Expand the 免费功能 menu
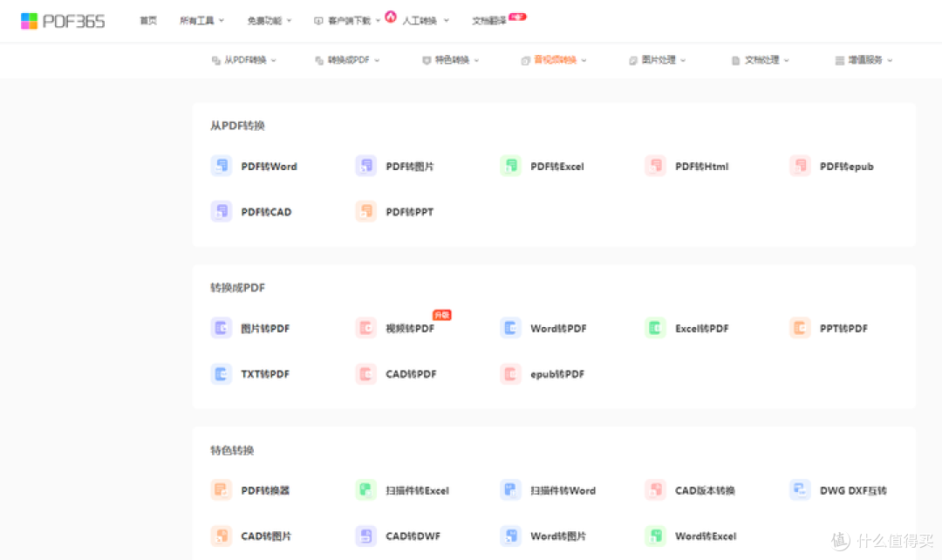Viewport: 942px width, 560px height. 270,20
